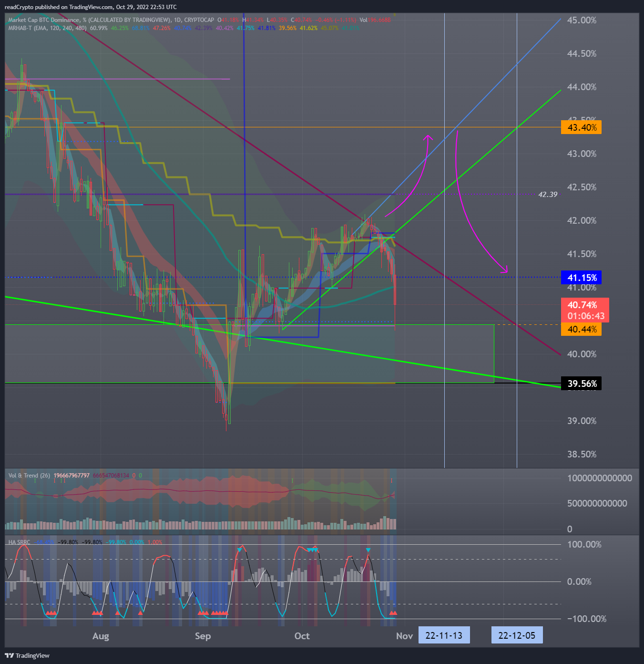The height and width of the screenshot is (664, 644).
Task: Click the orange 40.44% price label
Action: [x=582, y=329]
